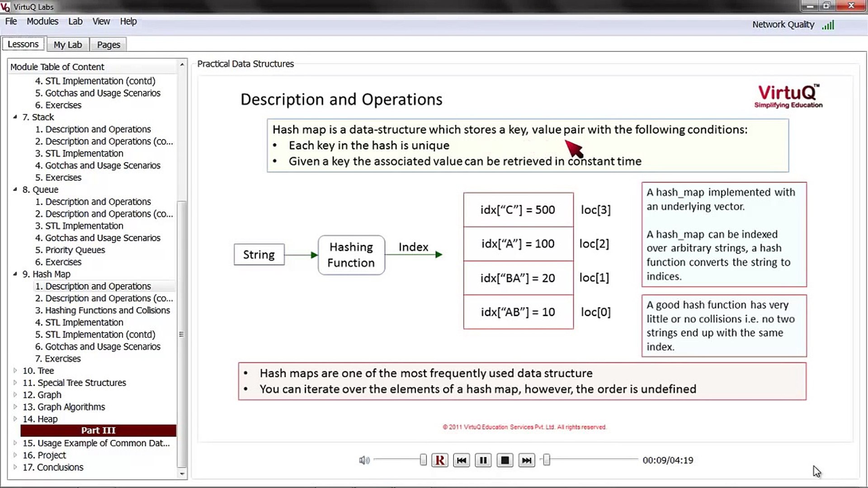Screen dimensions: 868x488
Task: Skip to the next slide with the forward icon
Action: (x=526, y=460)
